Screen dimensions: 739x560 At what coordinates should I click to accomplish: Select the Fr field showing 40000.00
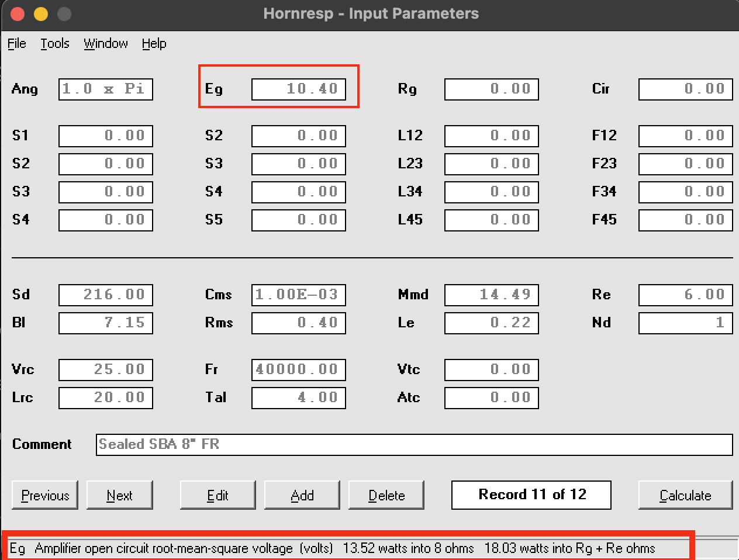[x=299, y=370]
